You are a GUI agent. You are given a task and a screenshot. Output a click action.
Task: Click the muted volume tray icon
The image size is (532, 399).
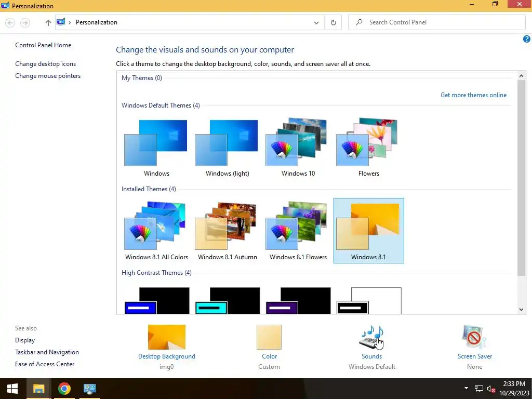[x=491, y=389]
